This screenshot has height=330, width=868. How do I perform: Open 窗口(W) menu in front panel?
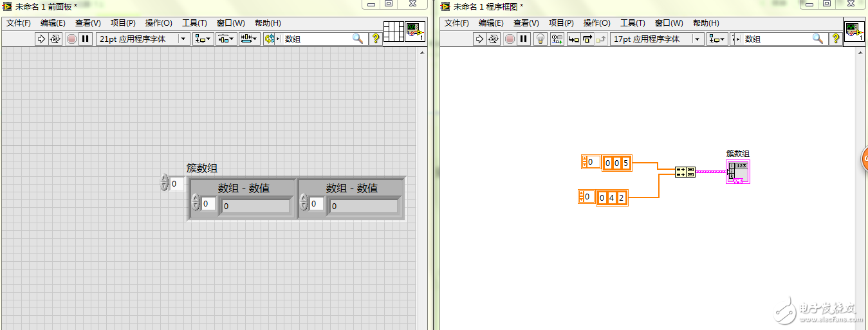coord(231,23)
